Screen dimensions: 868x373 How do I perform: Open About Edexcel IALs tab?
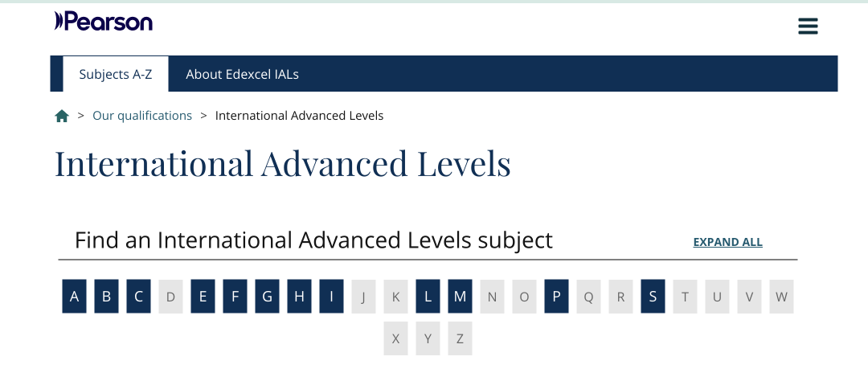click(x=243, y=74)
